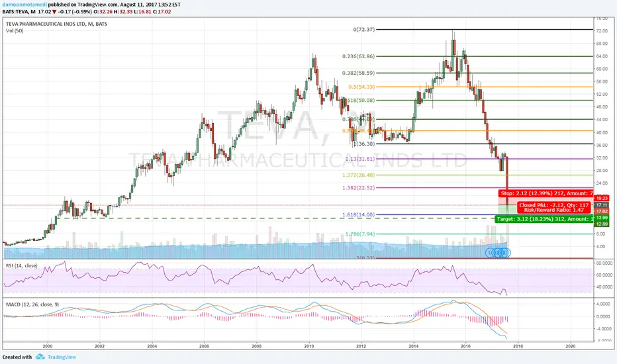617x364 pixels.
Task: Click the 72.00 price scale label
Action: point(602,30)
